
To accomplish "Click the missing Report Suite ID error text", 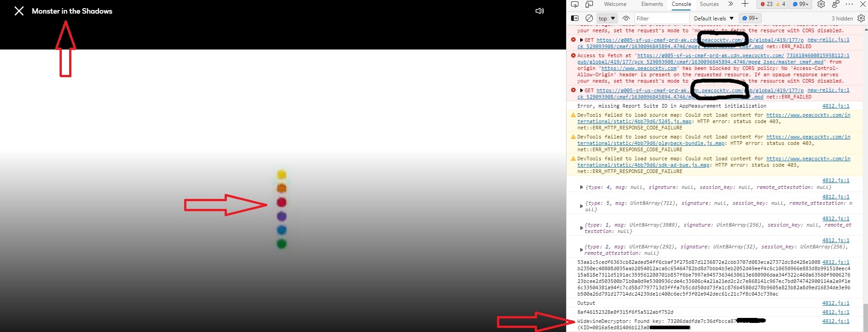I will coord(672,106).
